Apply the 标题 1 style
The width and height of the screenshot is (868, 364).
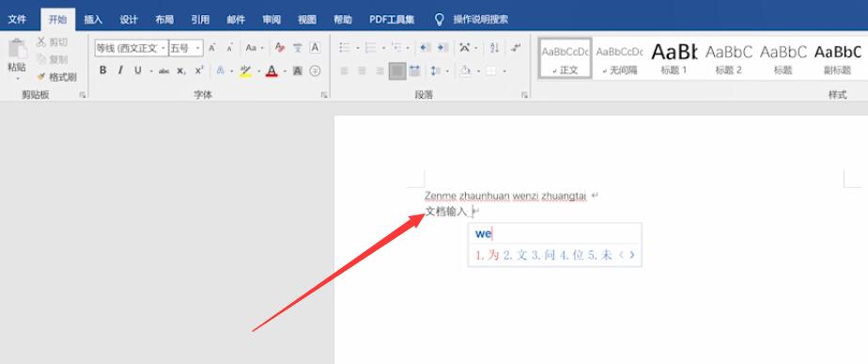coord(674,58)
